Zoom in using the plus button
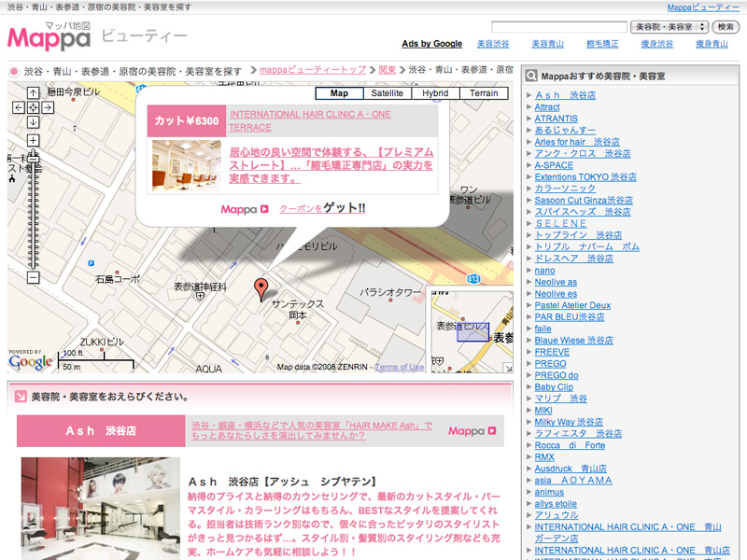Screen dimensions: 747x560 33,141
